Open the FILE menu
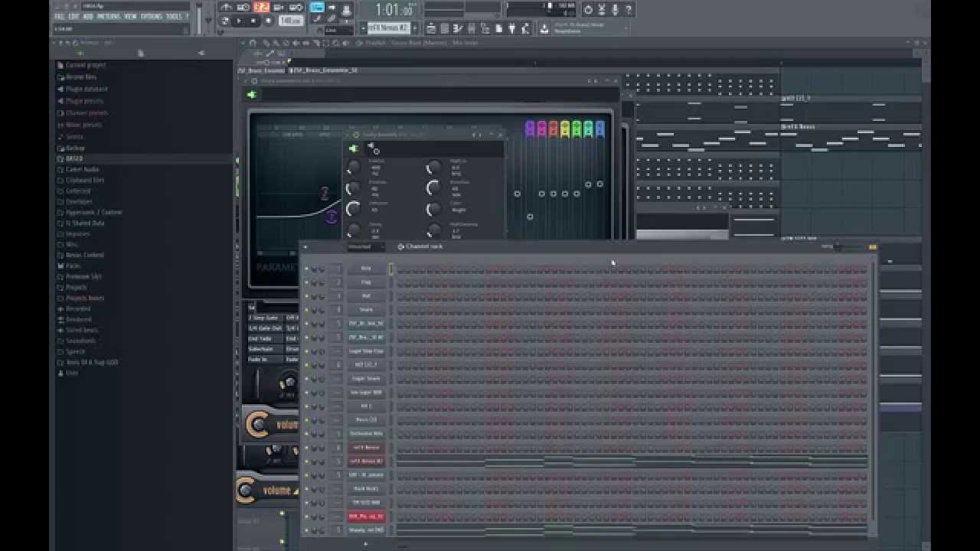The height and width of the screenshot is (551, 980). (59, 16)
